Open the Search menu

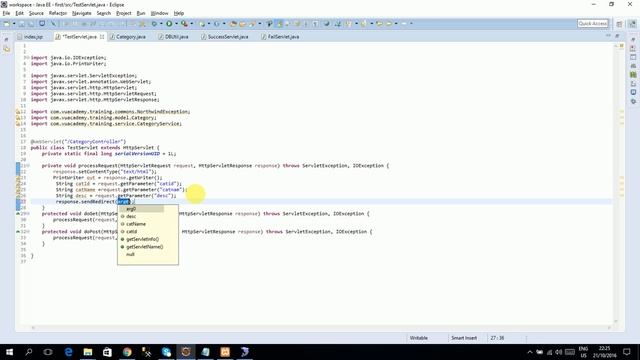104,13
